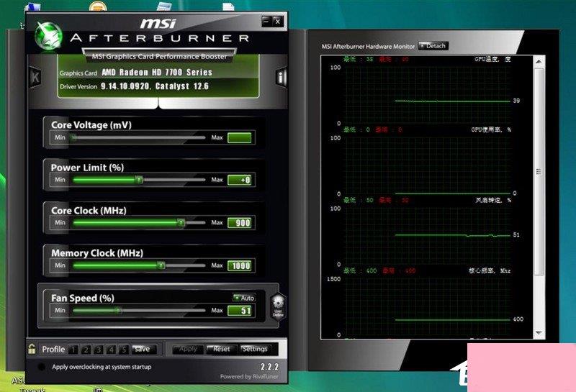Toggle Auto fan speed control
This screenshot has height=392, width=576.
(244, 298)
